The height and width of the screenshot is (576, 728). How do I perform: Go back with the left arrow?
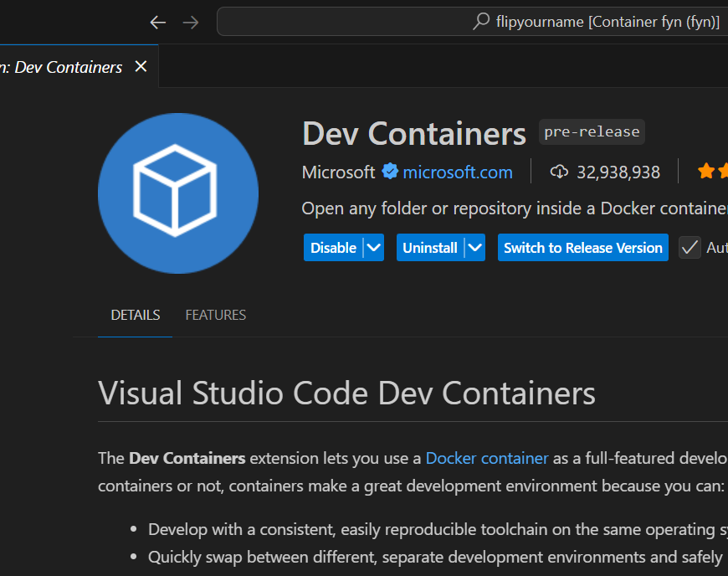158,22
